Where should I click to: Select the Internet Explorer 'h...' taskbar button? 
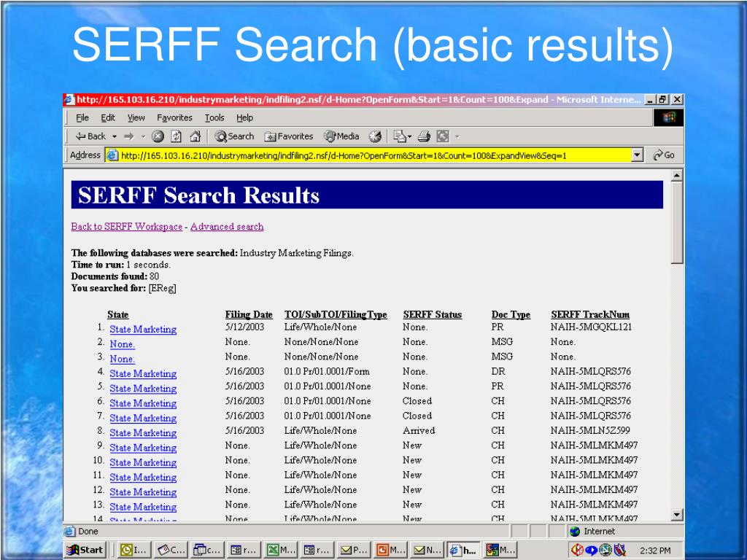tap(463, 550)
